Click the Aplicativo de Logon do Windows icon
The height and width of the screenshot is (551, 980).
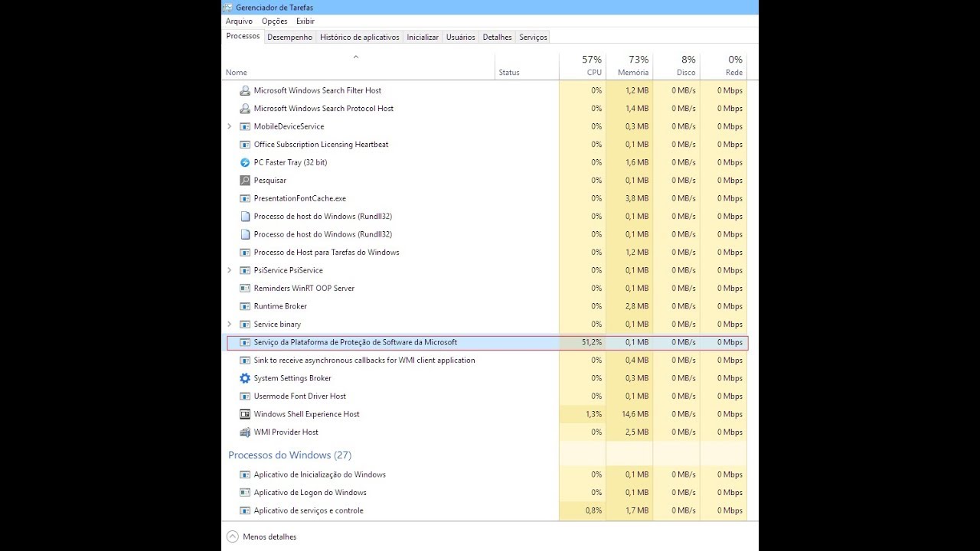pos(245,493)
